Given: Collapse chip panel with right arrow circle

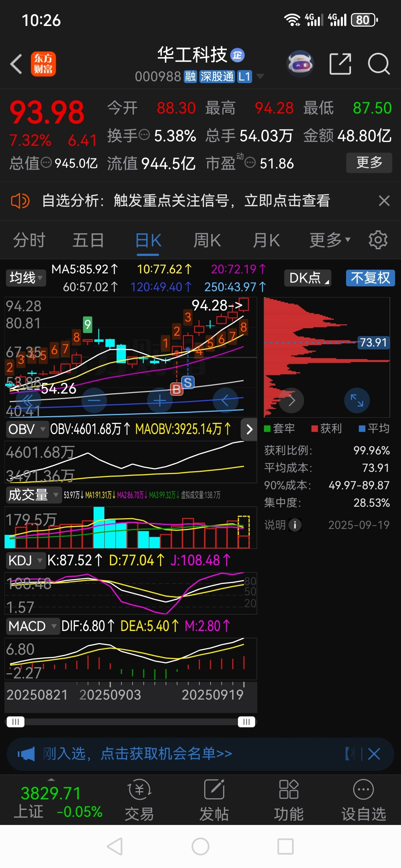Looking at the screenshot, I should tap(291, 400).
